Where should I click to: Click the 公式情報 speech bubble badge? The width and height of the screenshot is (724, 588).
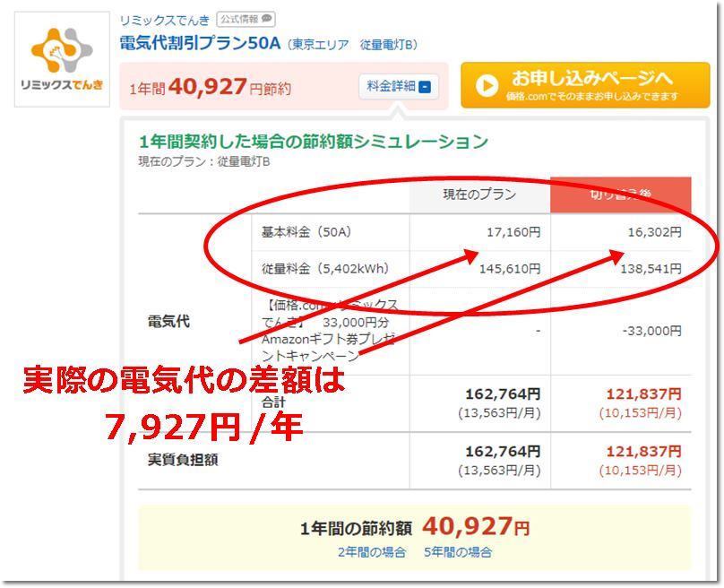click(x=246, y=20)
